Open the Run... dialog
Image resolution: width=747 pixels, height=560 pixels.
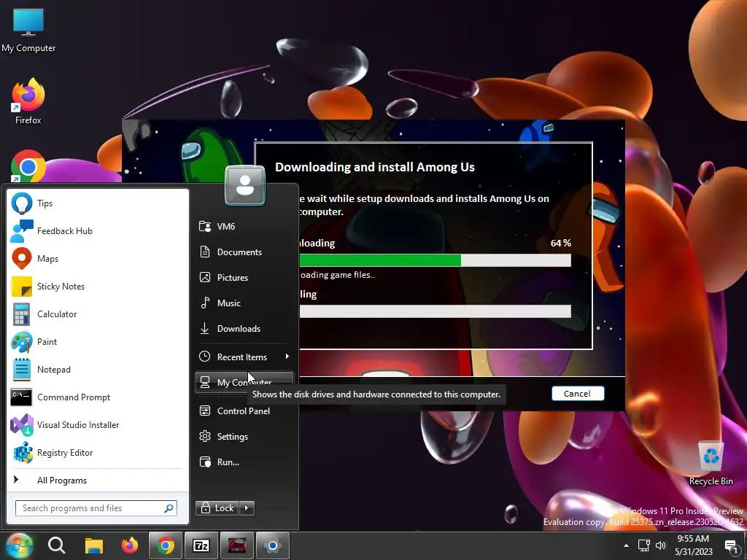tap(244, 462)
